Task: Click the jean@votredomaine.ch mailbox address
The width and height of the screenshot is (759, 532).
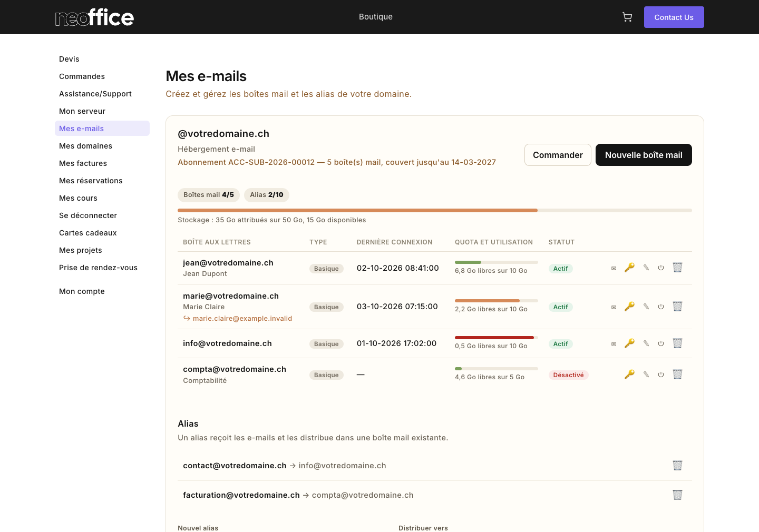Action: tap(228, 263)
